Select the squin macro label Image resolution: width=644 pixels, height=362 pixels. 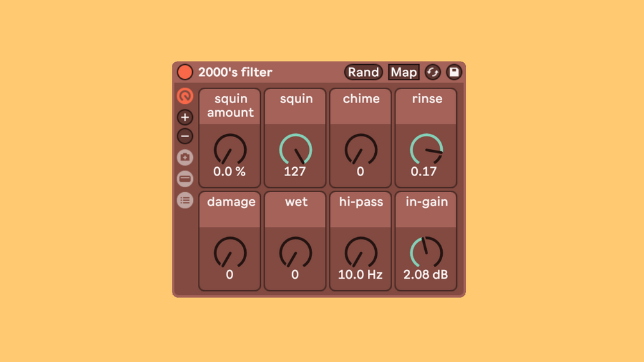coord(296,99)
